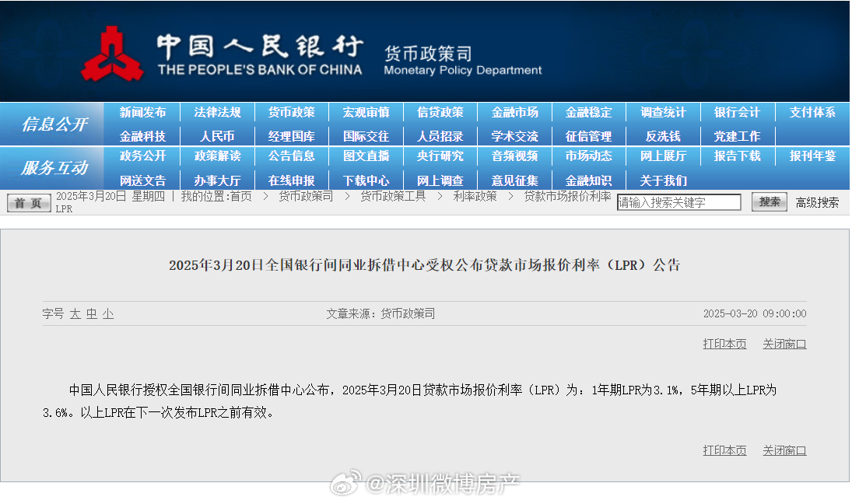Click the 搜索 search button
Viewport: 852px width, 504px height.
[770, 202]
